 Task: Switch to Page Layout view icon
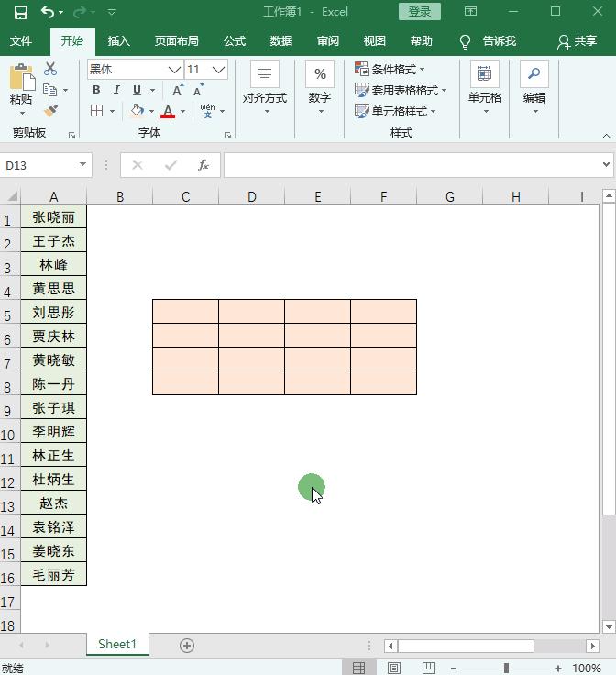(394, 668)
